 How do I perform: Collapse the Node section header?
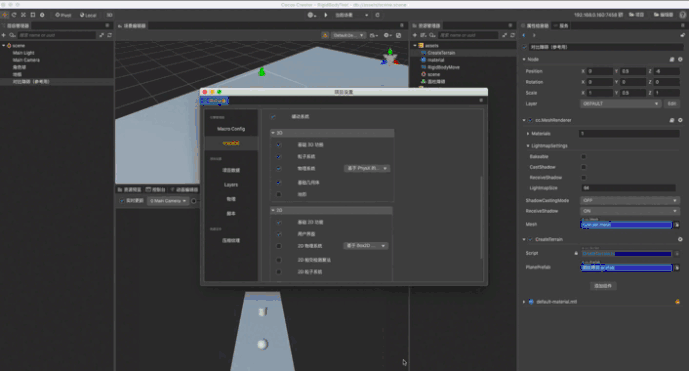pyautogui.click(x=524, y=59)
